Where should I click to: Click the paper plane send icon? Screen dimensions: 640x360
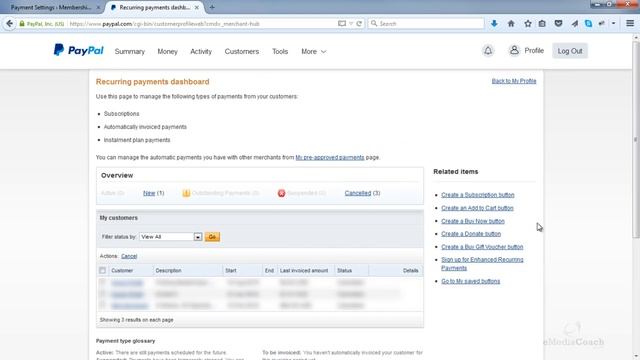(x=574, y=24)
